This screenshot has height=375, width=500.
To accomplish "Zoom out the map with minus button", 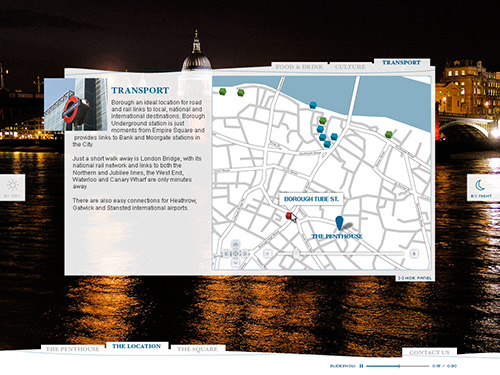I will tap(267, 254).
